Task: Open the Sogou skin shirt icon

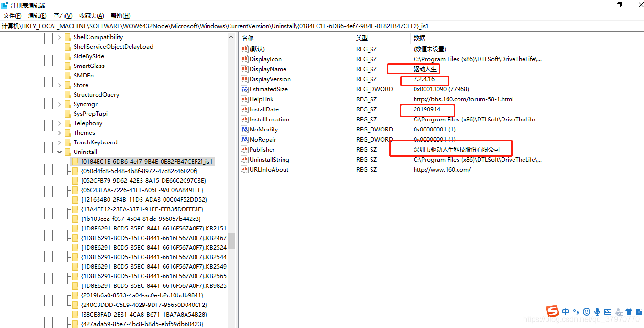Action: click(x=628, y=312)
